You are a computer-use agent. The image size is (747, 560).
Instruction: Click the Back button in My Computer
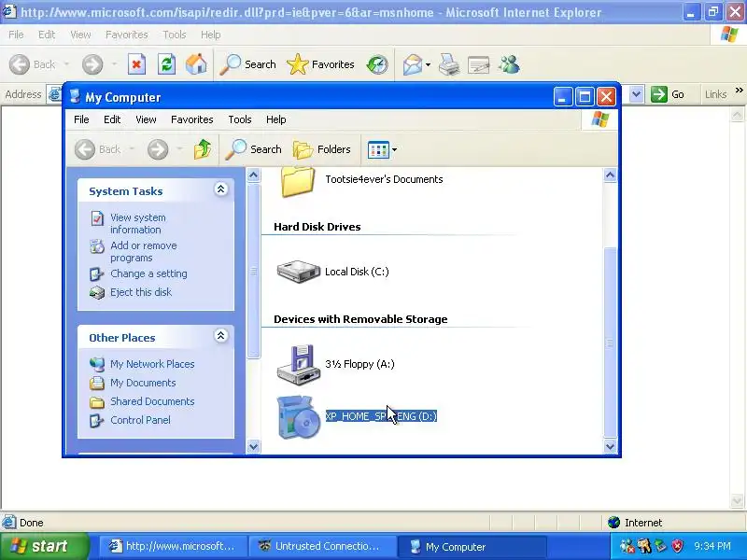98,149
